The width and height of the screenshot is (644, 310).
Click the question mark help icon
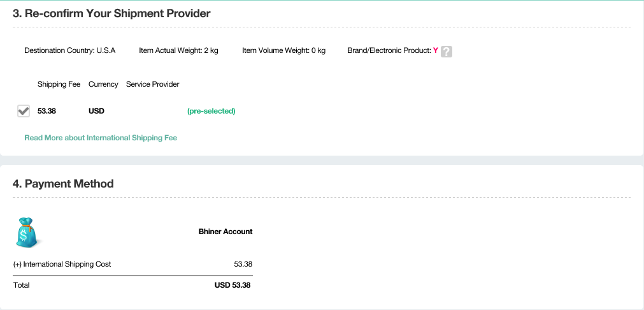(x=447, y=52)
